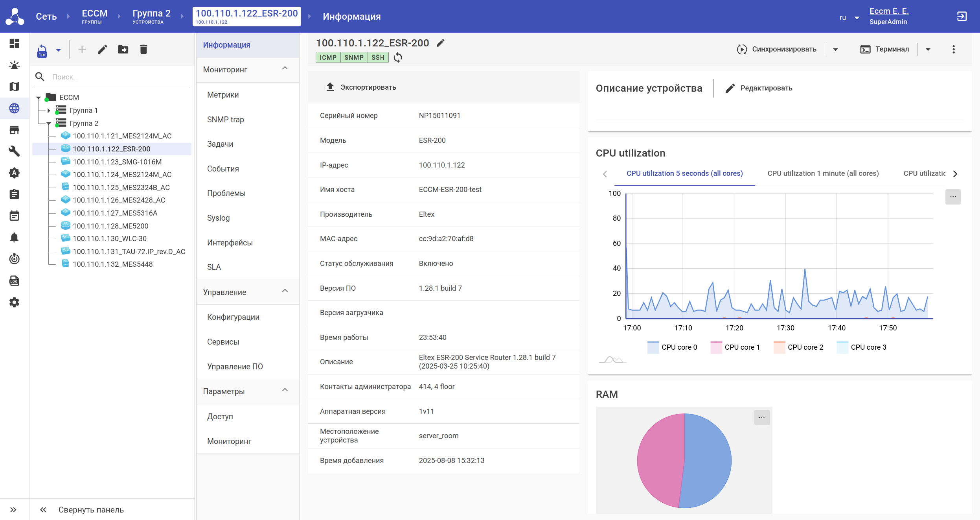Expand Группа 1 tree node
This screenshot has width=980, height=520.
[x=49, y=111]
